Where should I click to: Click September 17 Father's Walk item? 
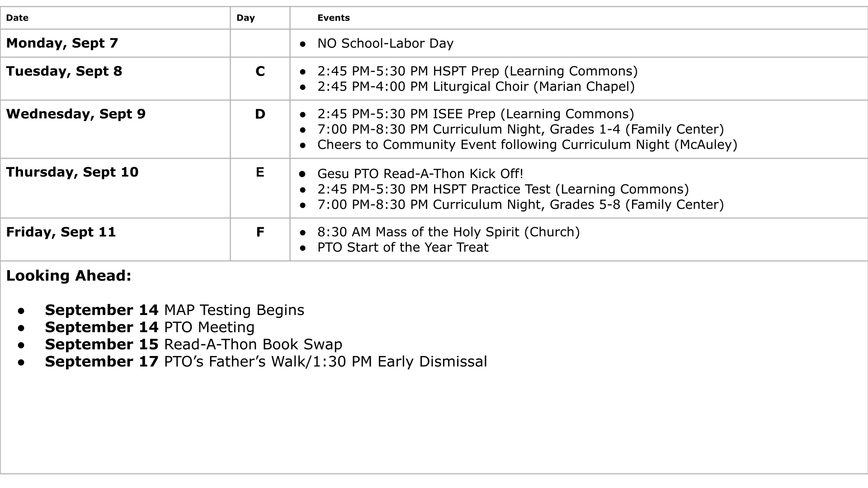click(x=266, y=362)
